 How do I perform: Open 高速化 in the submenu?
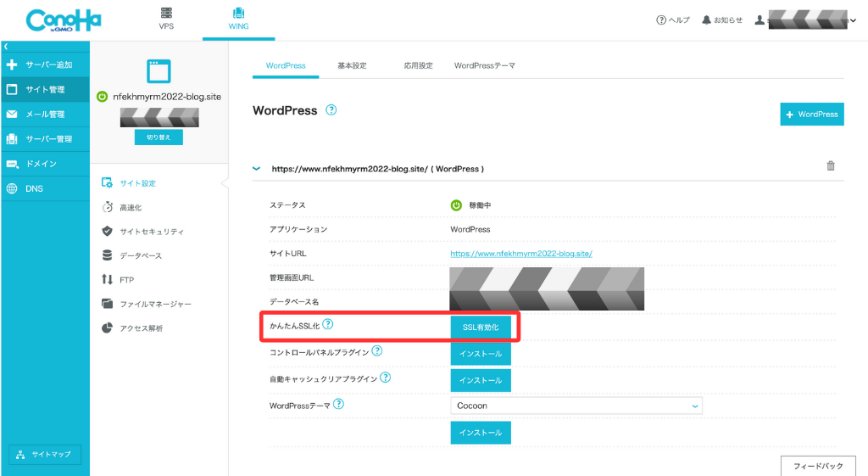point(122,207)
